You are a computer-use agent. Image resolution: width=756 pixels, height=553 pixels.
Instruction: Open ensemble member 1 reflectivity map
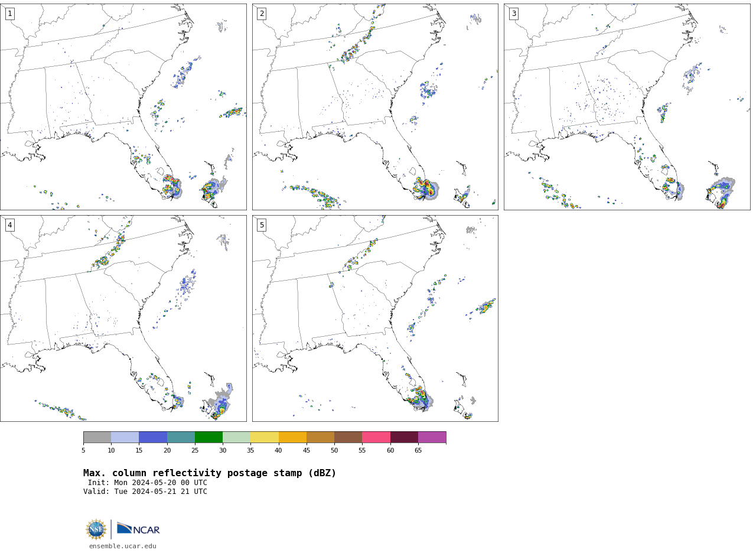[x=123, y=107]
